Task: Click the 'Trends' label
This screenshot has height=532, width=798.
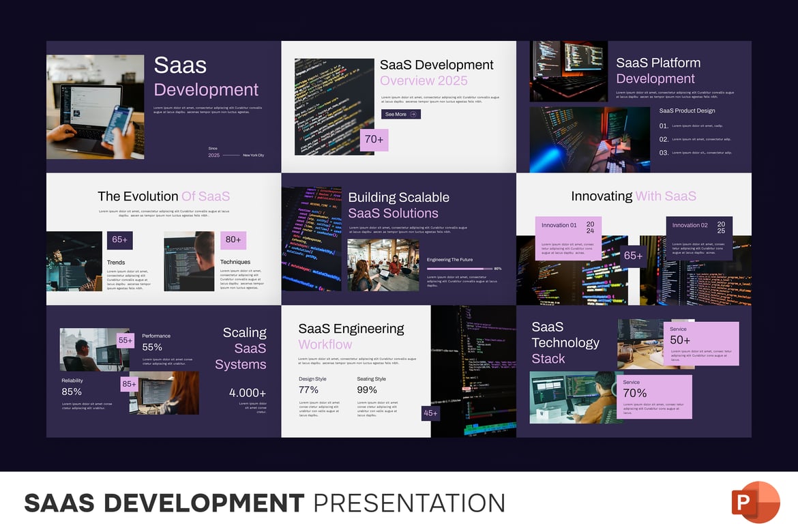Action: point(116,262)
